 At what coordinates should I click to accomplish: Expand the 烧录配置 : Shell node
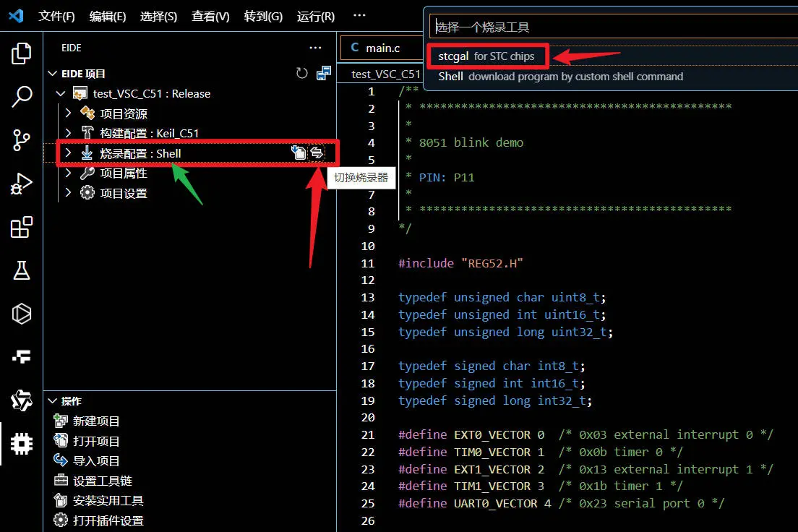pyautogui.click(x=68, y=153)
